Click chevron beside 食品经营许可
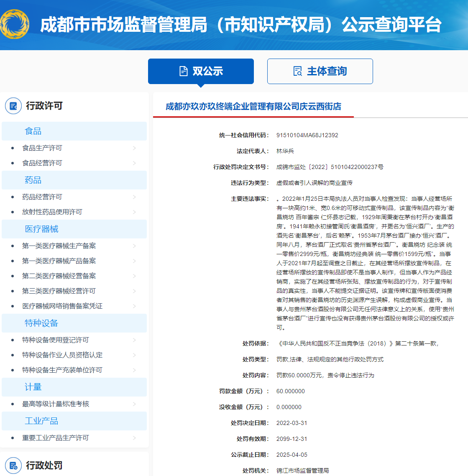The height and width of the screenshot is (476, 468). pyautogui.click(x=134, y=163)
